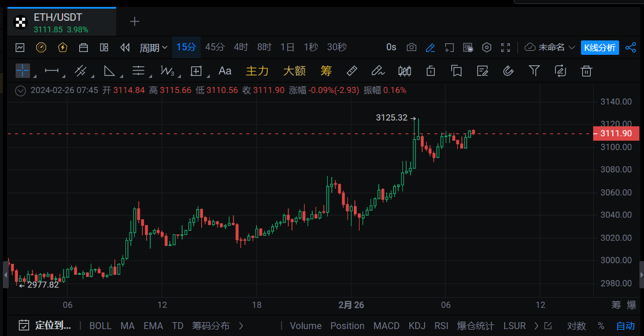This screenshot has height=336, width=644.
Task: Click the K线分析 button
Action: (599, 47)
